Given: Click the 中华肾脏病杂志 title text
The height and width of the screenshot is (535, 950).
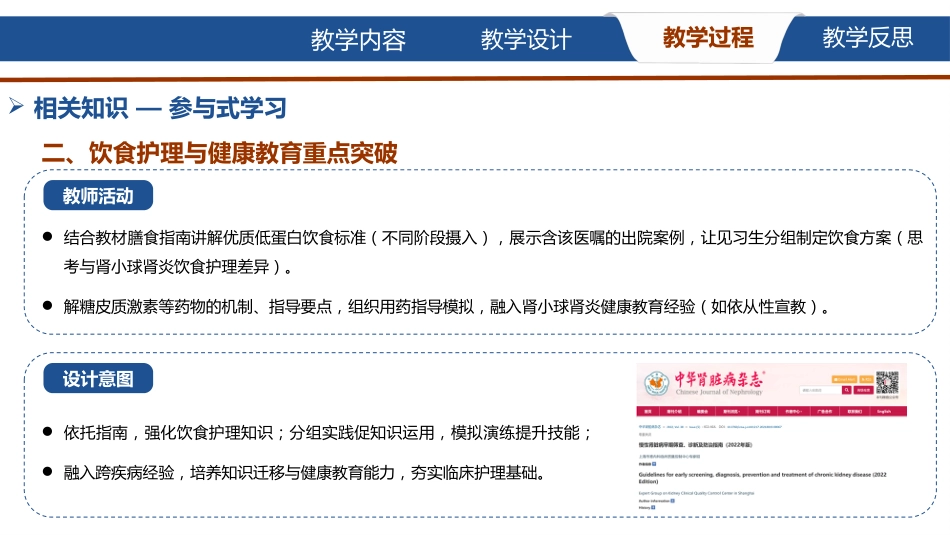Looking at the screenshot, I should click(719, 379).
